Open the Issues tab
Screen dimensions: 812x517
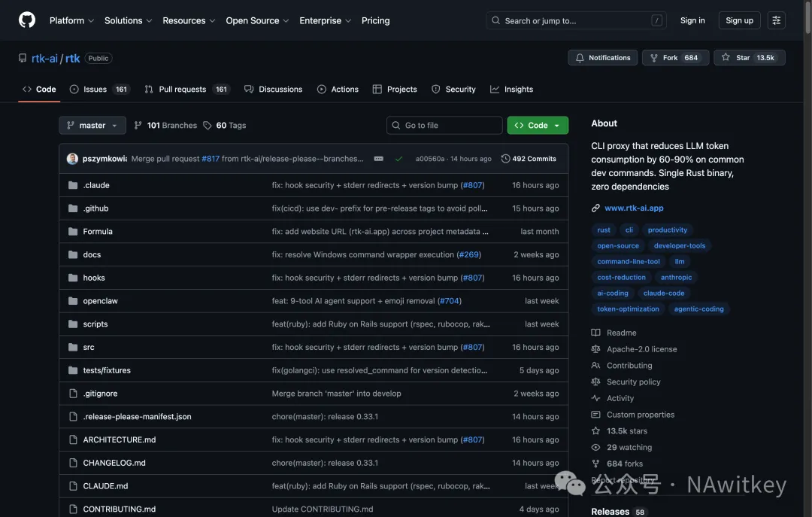[x=99, y=90]
